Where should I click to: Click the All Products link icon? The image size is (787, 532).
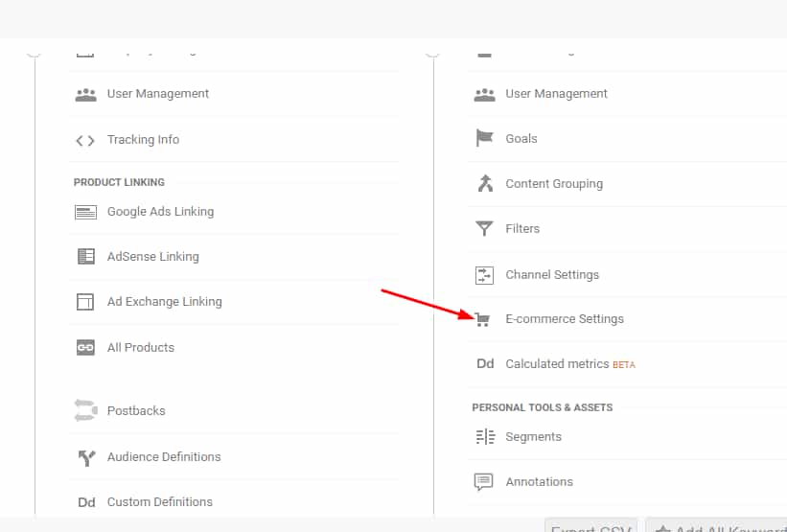click(85, 348)
